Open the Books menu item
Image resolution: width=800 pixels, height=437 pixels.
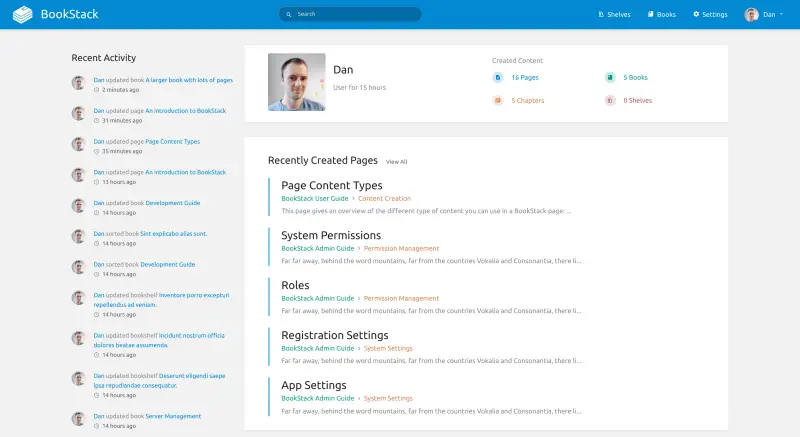tap(666, 15)
